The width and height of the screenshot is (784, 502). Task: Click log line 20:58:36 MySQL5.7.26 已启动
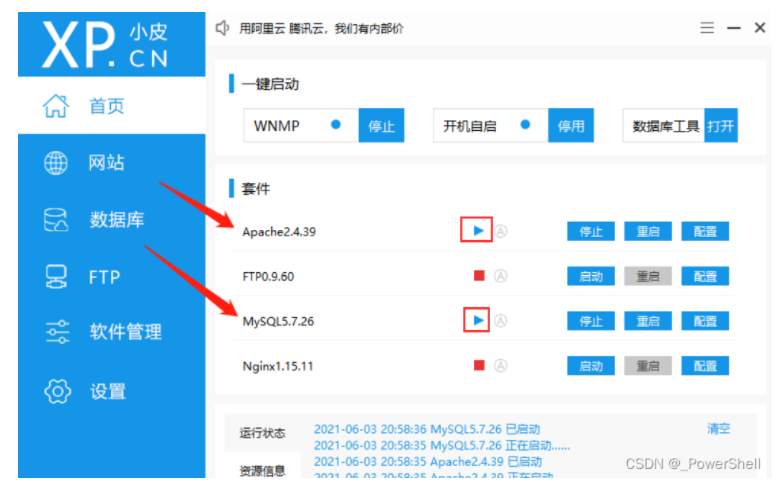tap(427, 429)
